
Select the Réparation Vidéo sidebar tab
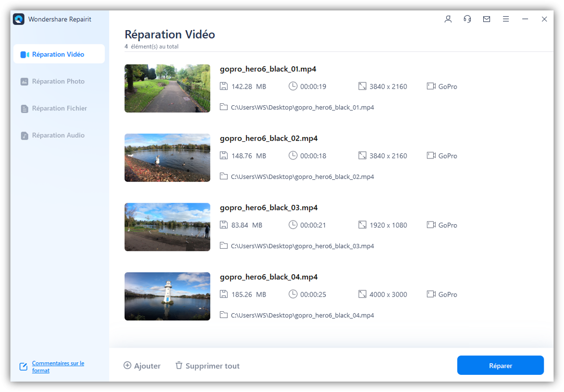click(59, 54)
